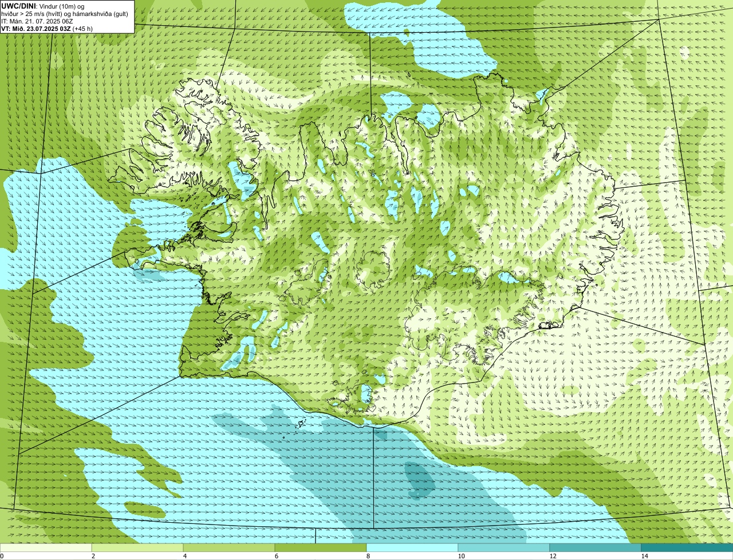This screenshot has height=560, width=733.
Task: Click the "4" label on the wind scale
Action: [185, 556]
